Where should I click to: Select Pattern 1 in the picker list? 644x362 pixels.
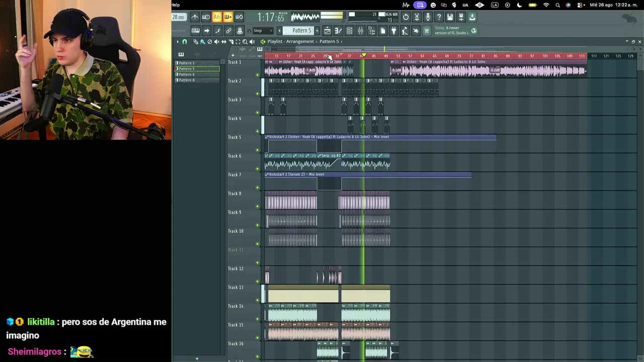tap(197, 63)
